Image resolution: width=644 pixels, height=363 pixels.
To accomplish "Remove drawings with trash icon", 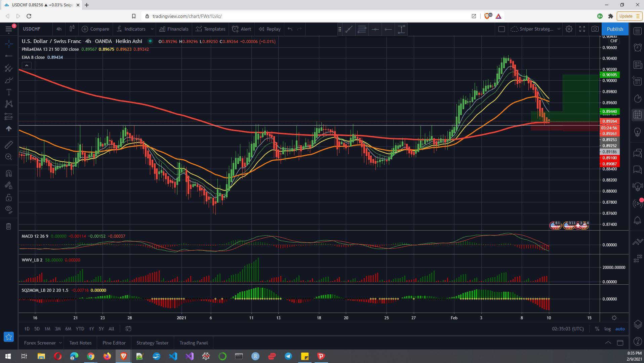I will point(9,226).
